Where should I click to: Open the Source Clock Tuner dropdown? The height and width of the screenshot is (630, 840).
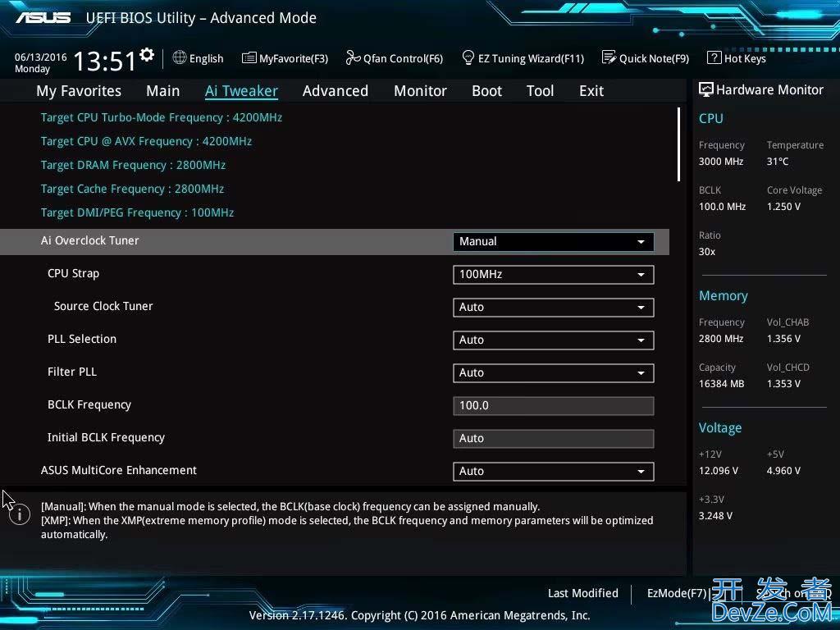pyautogui.click(x=554, y=308)
